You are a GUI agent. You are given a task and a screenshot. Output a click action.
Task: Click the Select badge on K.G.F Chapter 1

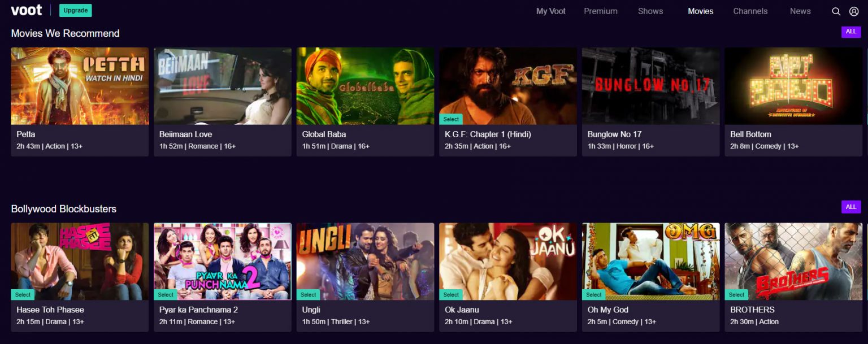451,119
